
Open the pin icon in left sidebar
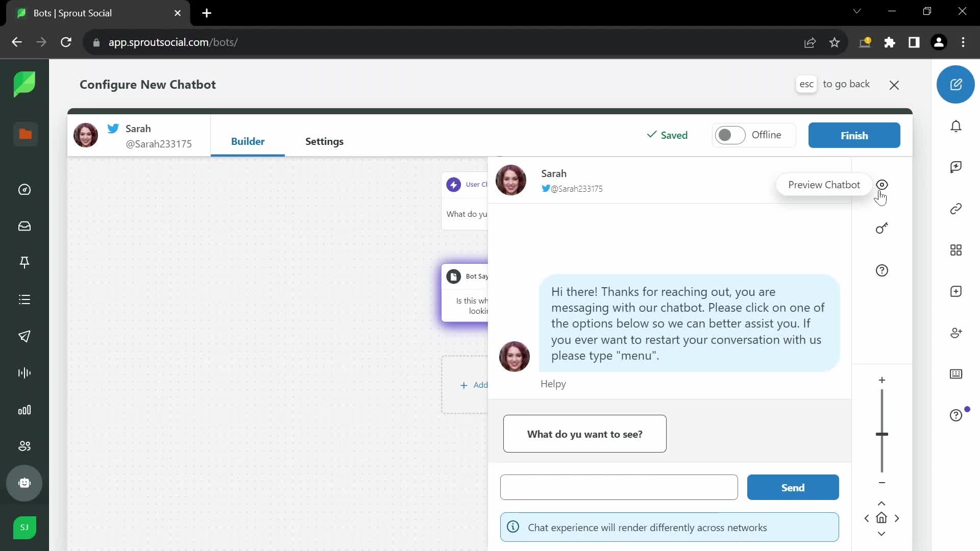tap(24, 263)
